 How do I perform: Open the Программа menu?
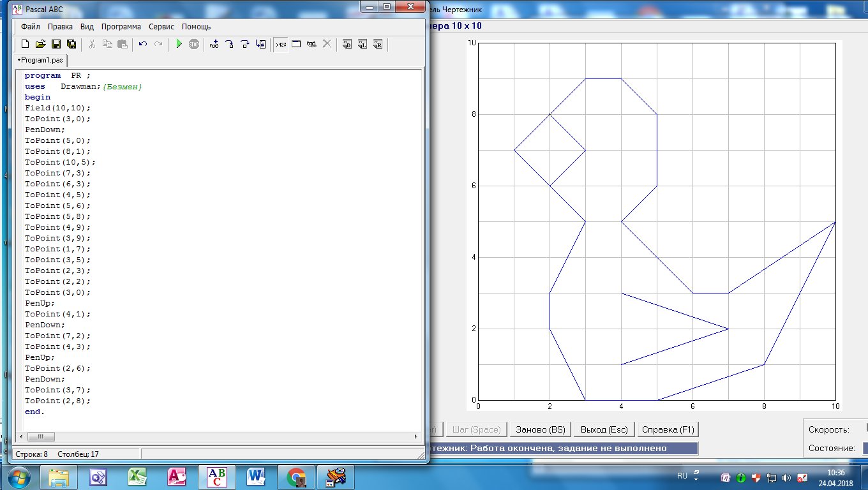tap(121, 27)
